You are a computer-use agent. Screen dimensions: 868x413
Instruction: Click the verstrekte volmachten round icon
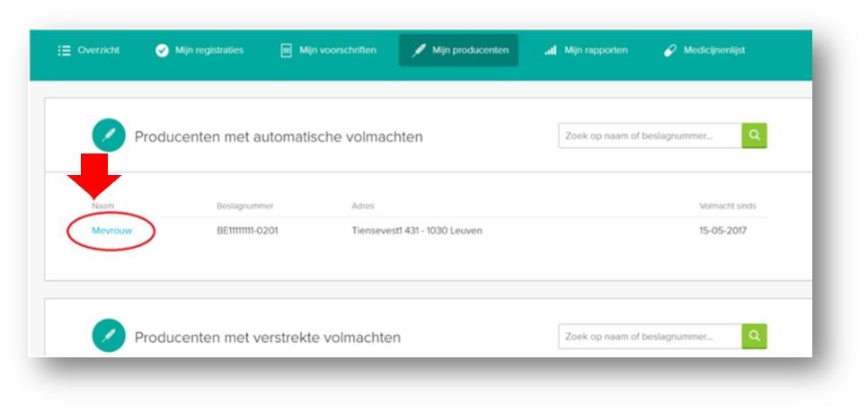(x=109, y=336)
